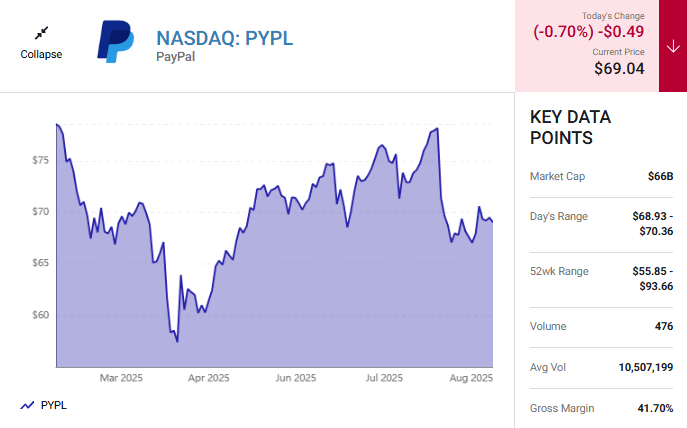The width and height of the screenshot is (687, 428).
Task: Click the PayPal company name
Action: (x=176, y=58)
